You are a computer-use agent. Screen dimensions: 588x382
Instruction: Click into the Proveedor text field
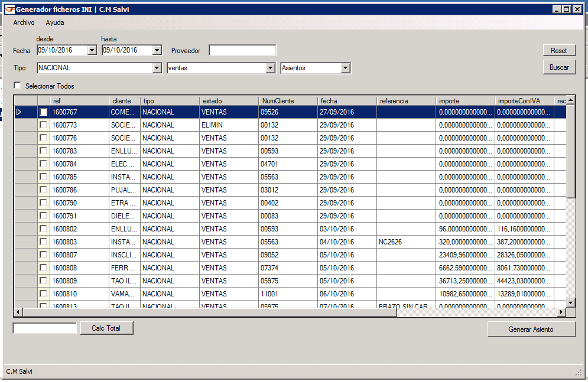tap(242, 51)
